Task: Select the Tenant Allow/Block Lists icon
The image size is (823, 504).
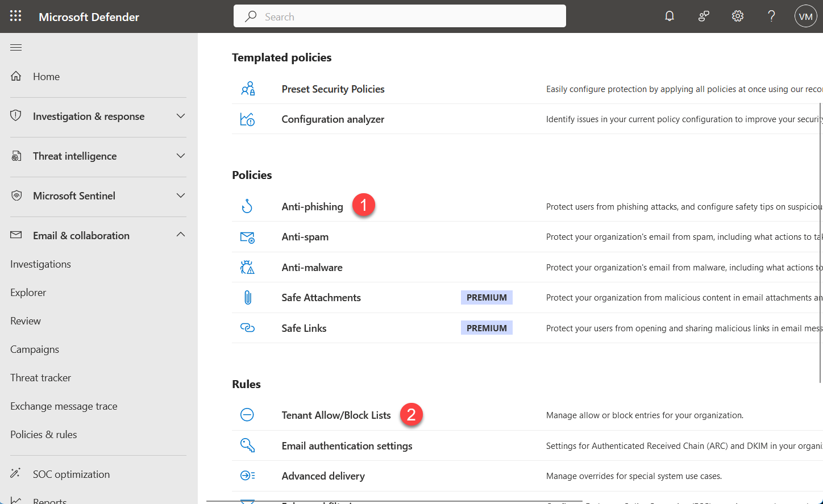Action: [247, 415]
